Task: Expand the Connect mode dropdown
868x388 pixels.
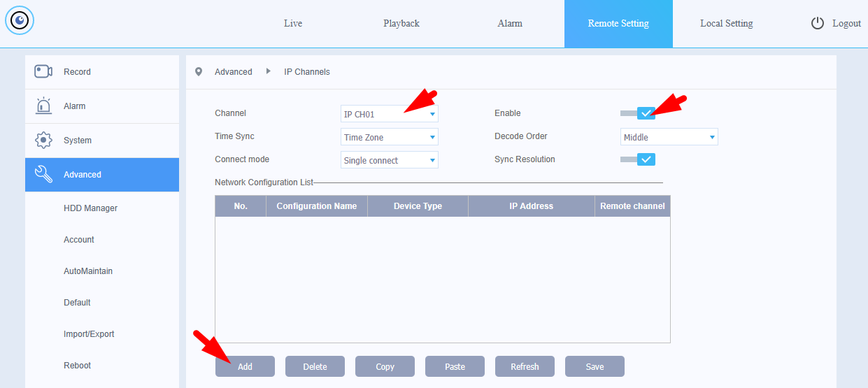Action: (x=389, y=160)
